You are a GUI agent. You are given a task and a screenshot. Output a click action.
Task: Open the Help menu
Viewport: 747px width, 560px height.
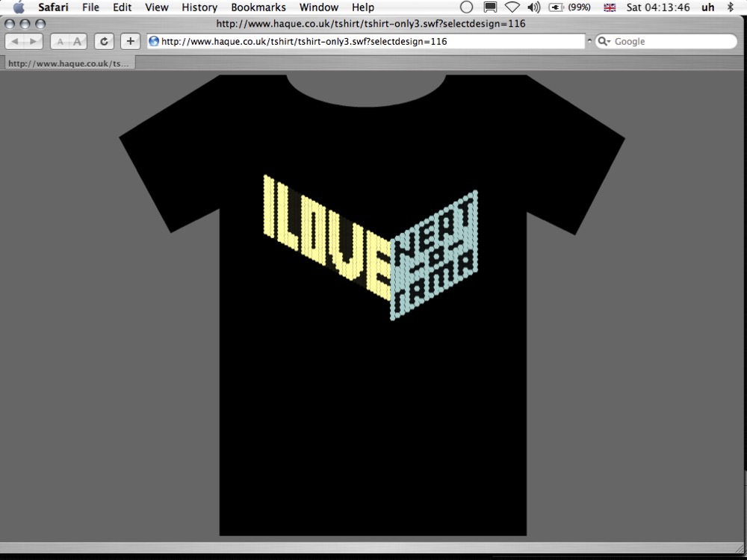coord(363,7)
